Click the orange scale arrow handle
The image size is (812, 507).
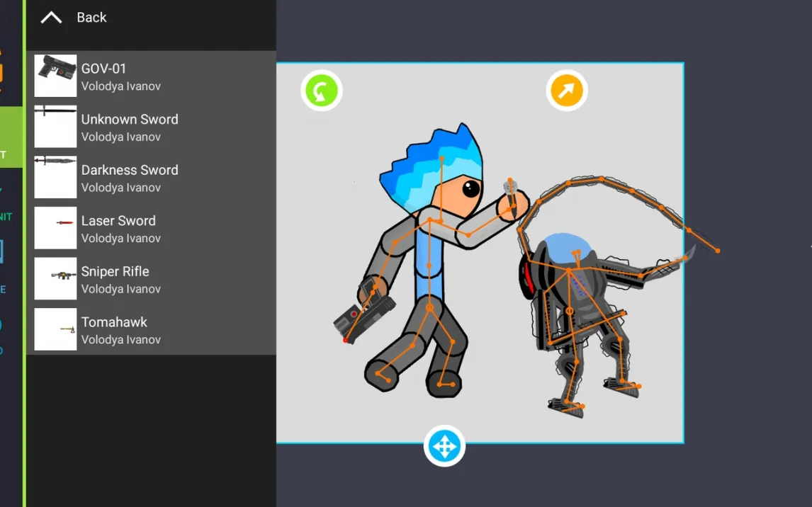[567, 91]
